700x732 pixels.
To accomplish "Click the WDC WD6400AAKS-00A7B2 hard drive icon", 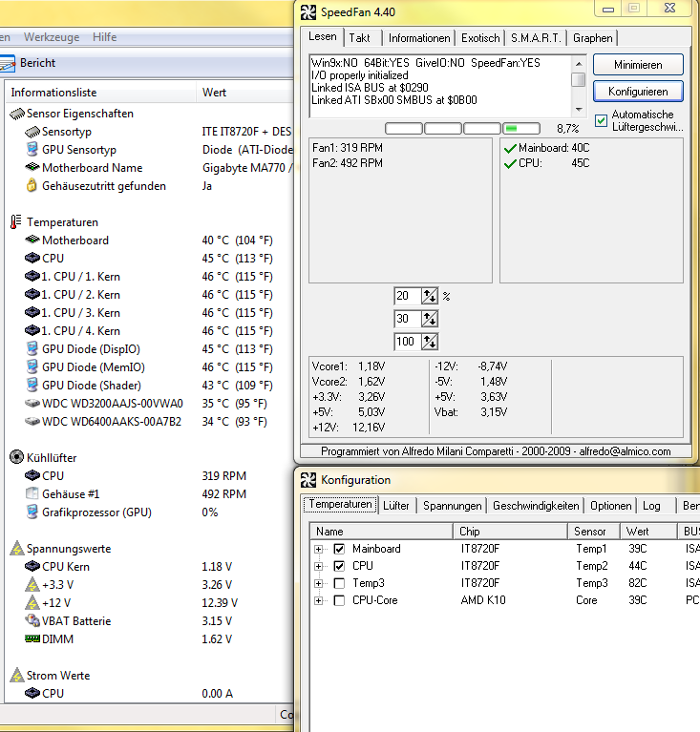I will (32, 421).
